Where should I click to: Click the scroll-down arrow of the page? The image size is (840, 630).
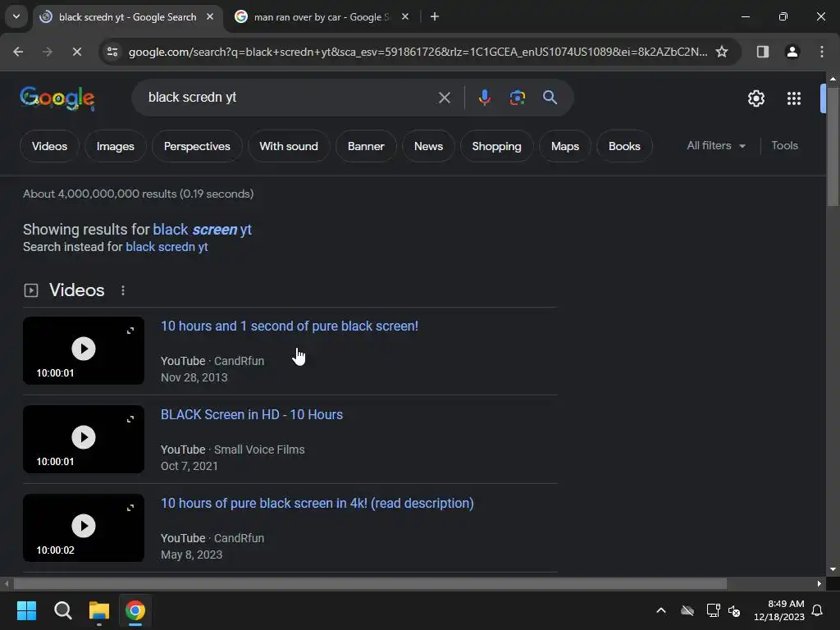tap(833, 569)
